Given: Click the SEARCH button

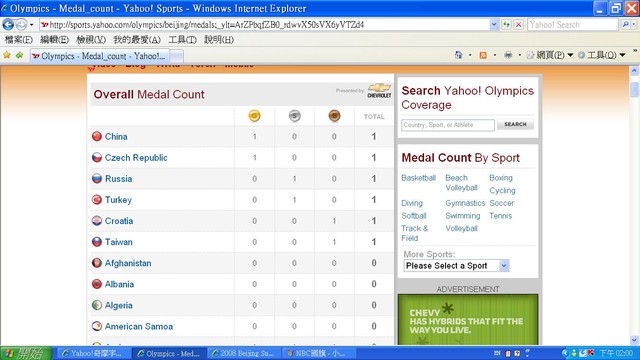Looking at the screenshot, I should (515, 124).
